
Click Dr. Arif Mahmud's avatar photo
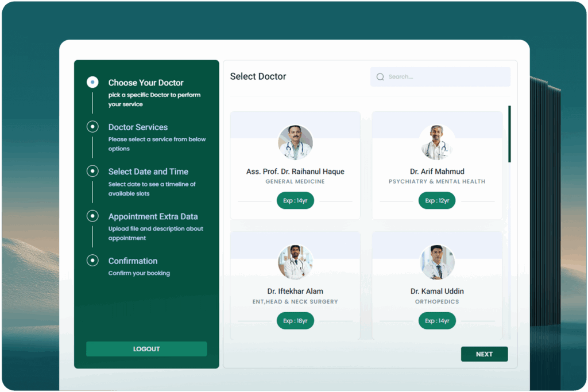(437, 142)
